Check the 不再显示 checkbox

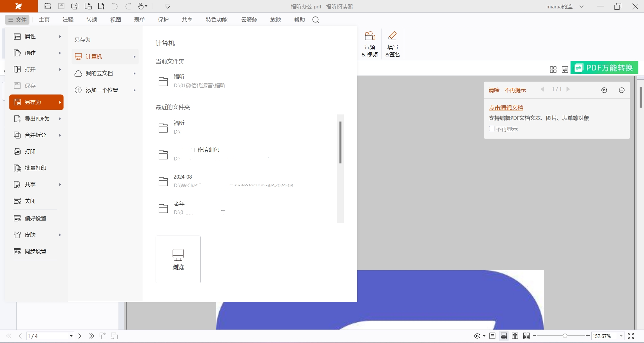pyautogui.click(x=492, y=129)
